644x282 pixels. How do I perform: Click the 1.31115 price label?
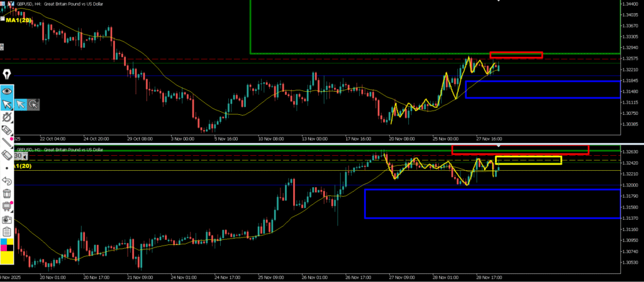click(x=631, y=102)
